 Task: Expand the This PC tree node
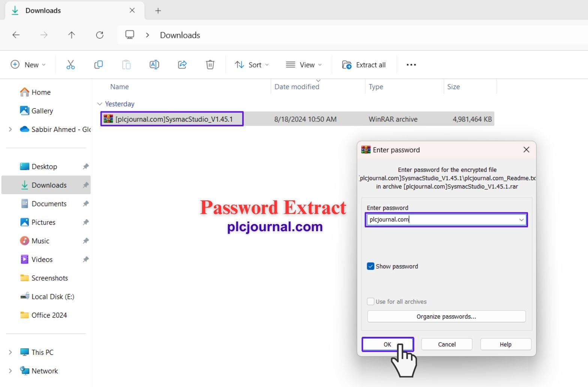coord(10,352)
